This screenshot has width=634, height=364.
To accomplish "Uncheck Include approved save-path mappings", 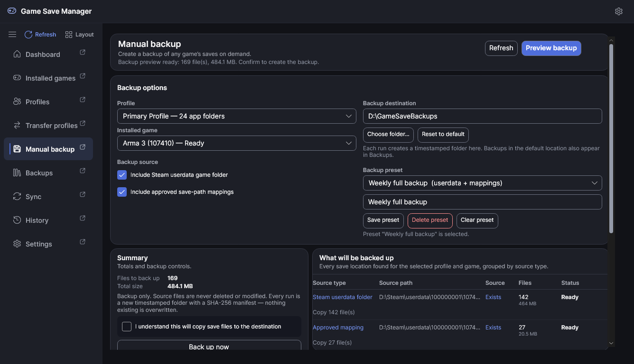I will [122, 192].
